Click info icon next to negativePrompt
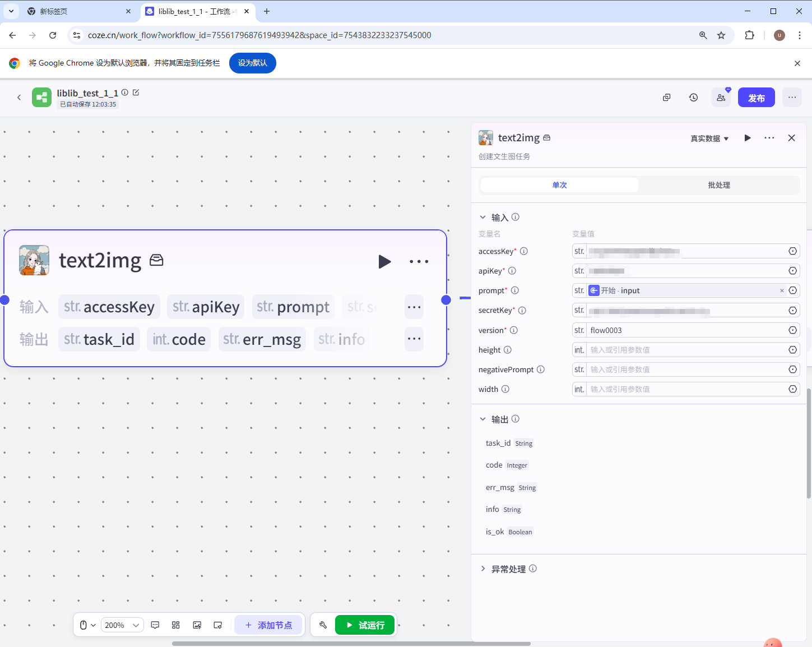Screen dimensions: 812x647 541,369
